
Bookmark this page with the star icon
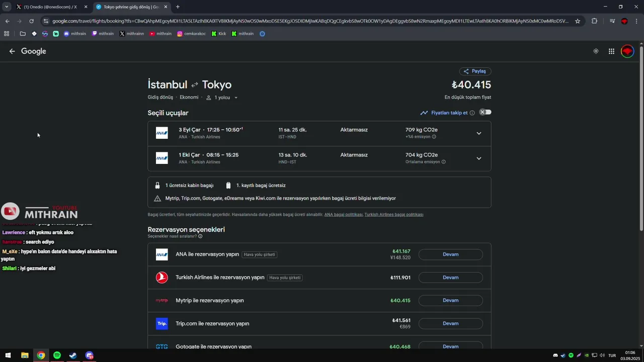pyautogui.click(x=578, y=21)
